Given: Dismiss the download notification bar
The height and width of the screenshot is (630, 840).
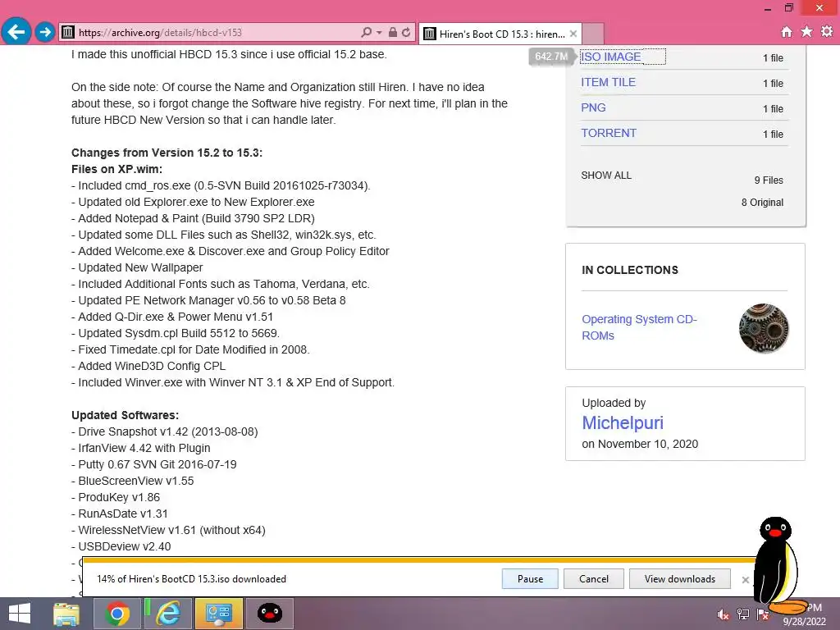Looking at the screenshot, I should [745, 580].
